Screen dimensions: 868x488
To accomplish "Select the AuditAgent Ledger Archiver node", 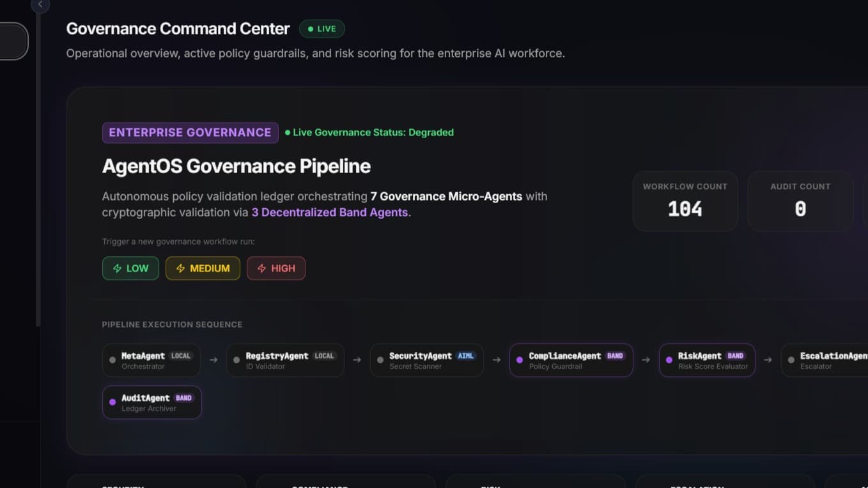I will pos(152,402).
